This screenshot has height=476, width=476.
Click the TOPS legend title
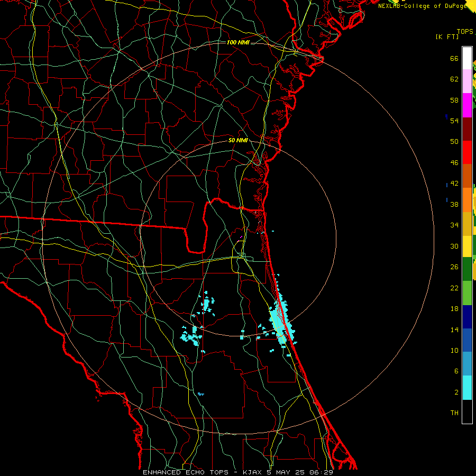(x=465, y=32)
